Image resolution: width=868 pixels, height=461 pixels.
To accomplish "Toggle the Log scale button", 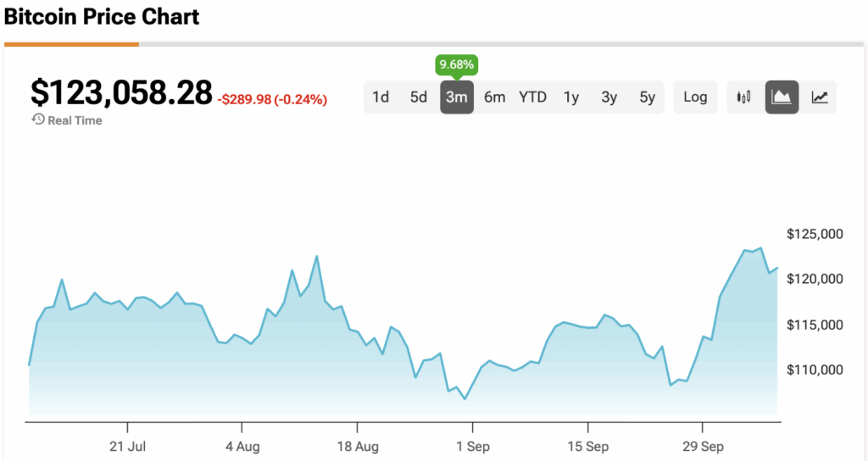I will (x=695, y=97).
